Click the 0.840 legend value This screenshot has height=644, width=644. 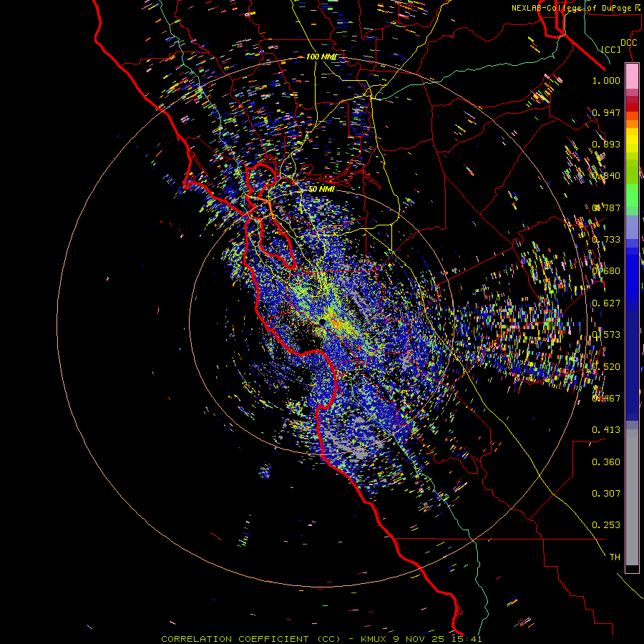click(606, 176)
